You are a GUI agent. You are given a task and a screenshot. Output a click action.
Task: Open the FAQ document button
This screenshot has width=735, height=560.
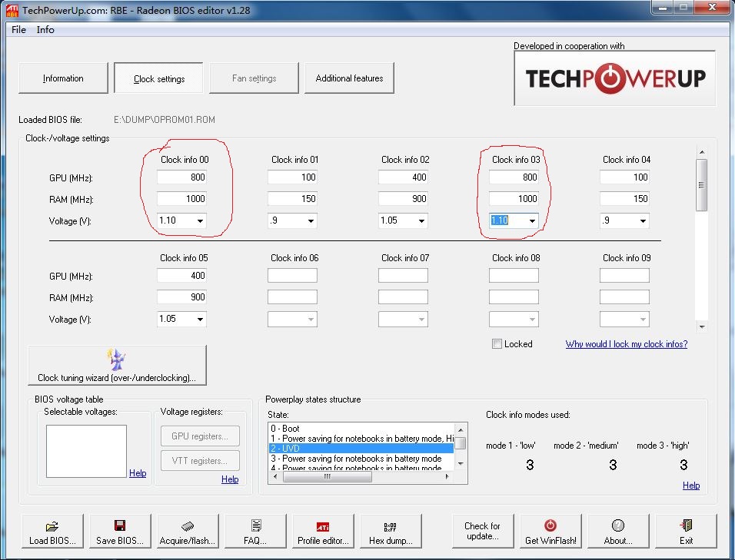tap(255, 531)
